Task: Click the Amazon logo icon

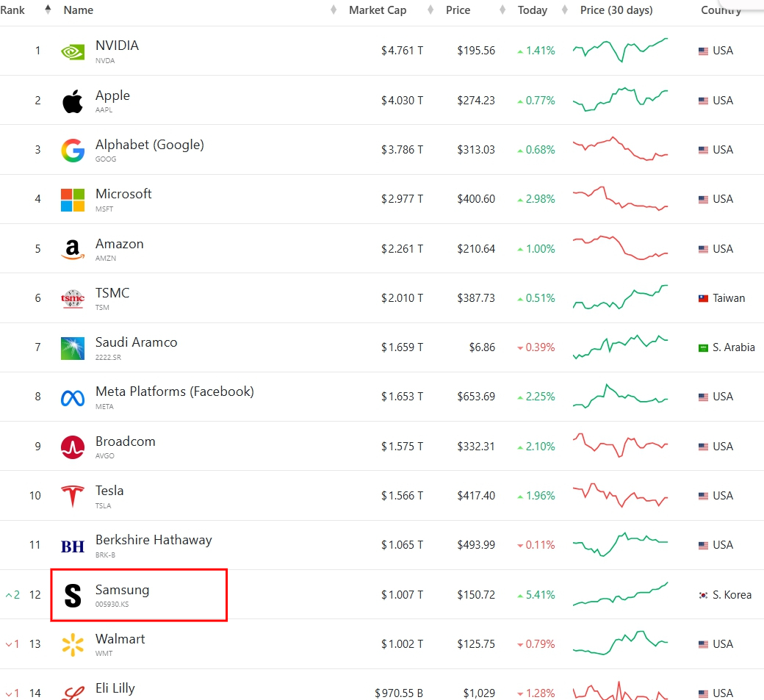Action: [73, 249]
